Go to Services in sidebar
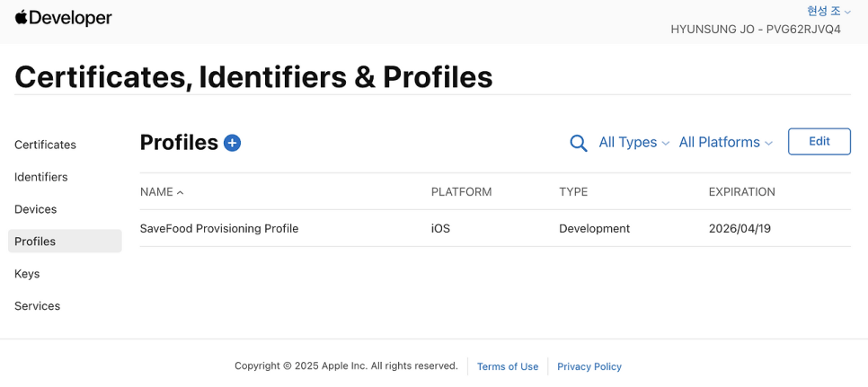The height and width of the screenshot is (387, 868). coord(38,306)
